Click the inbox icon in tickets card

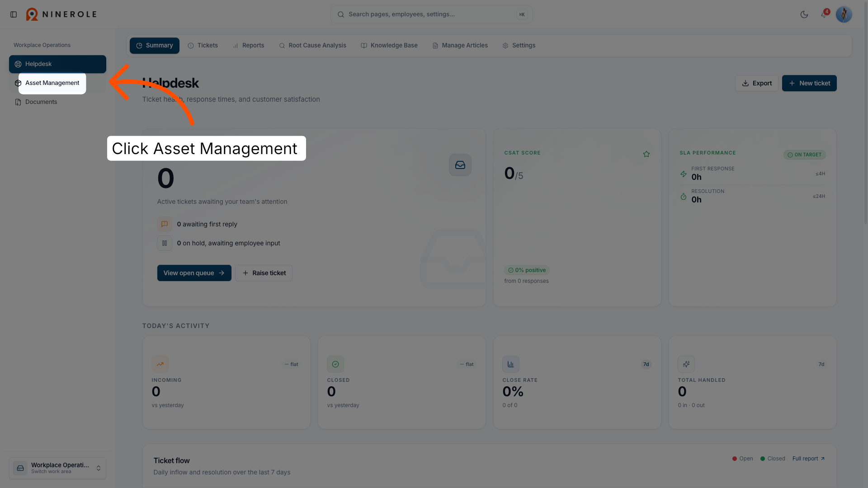[460, 165]
